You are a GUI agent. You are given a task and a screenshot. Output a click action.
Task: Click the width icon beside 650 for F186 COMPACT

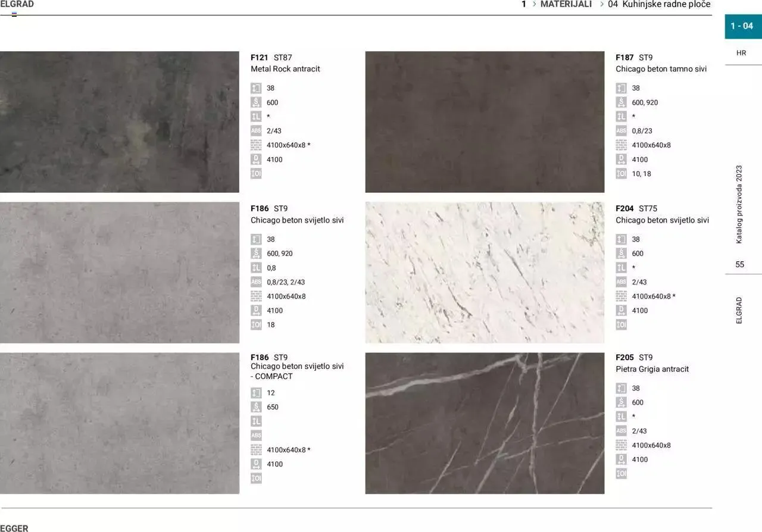pos(256,407)
